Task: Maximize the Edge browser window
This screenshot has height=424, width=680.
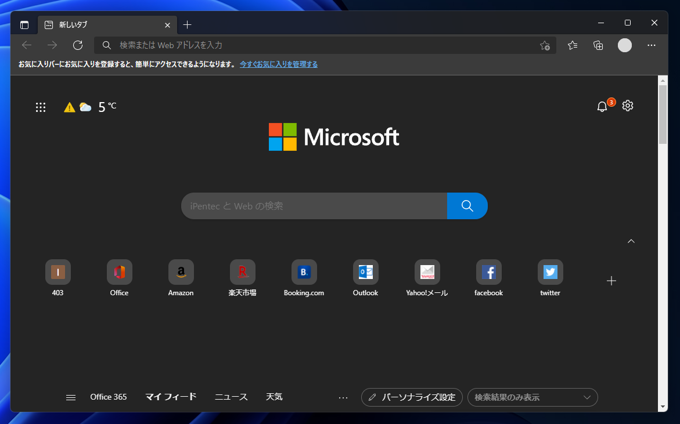Action: pyautogui.click(x=628, y=23)
